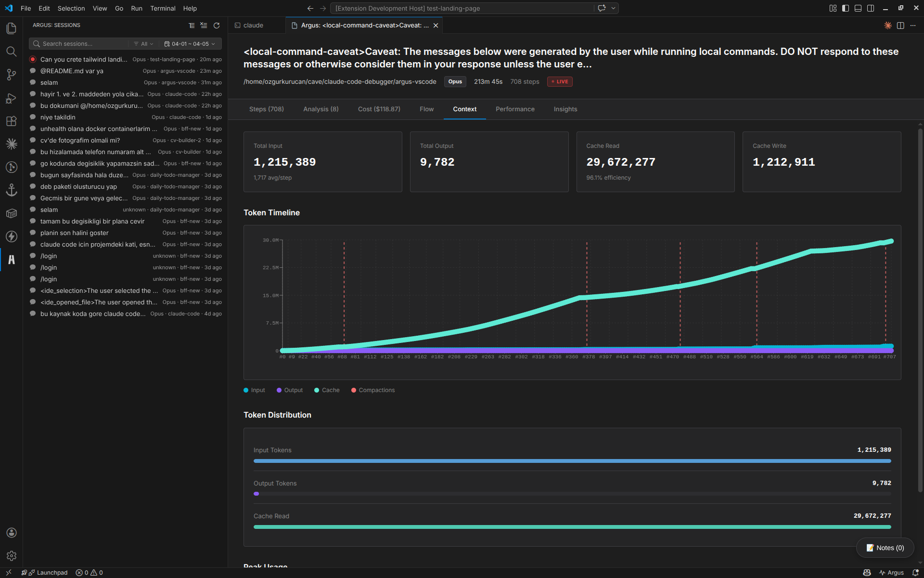Expand the command center dropdown chevron

coord(613,8)
